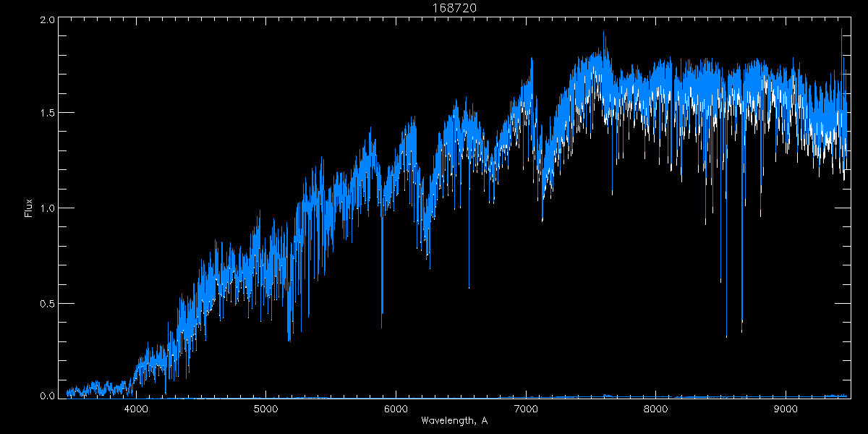Click the highest spectrum peak near 7600 Å
868x434 pixels.
604,33
